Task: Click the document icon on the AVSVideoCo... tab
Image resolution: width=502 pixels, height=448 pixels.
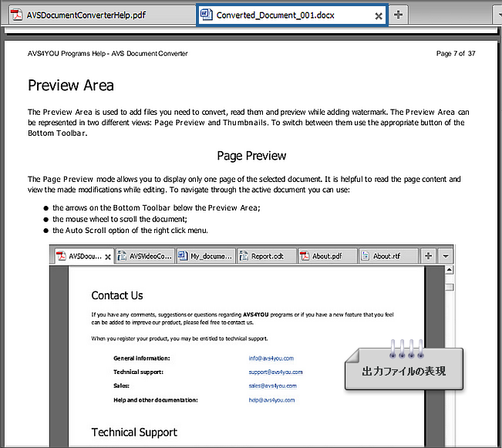Action: [x=122, y=256]
